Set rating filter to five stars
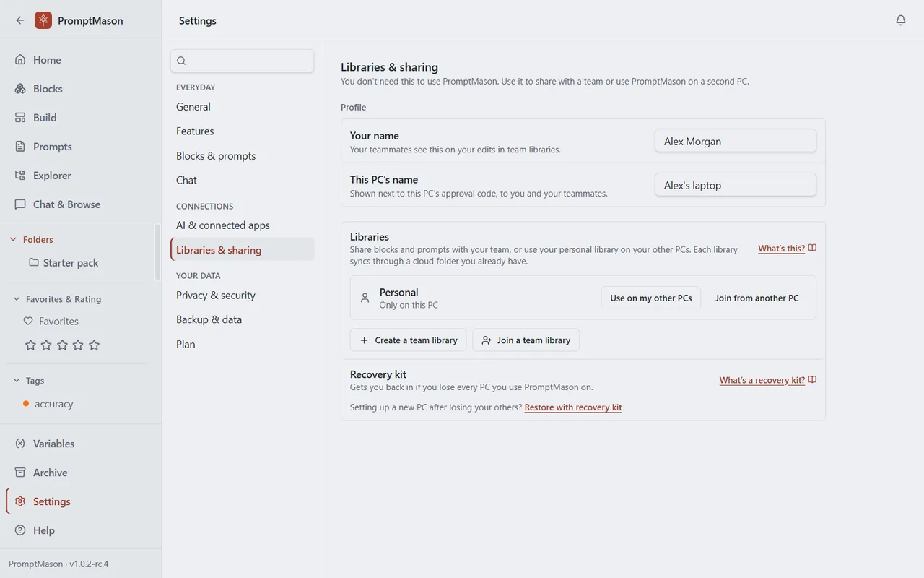Viewport: 924px width, 578px height. [94, 345]
